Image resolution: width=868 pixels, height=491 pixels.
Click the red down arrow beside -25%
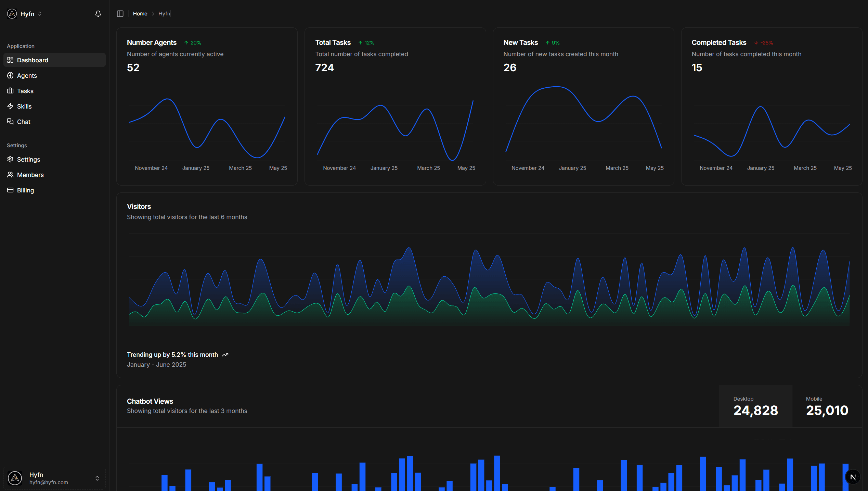[x=756, y=43]
